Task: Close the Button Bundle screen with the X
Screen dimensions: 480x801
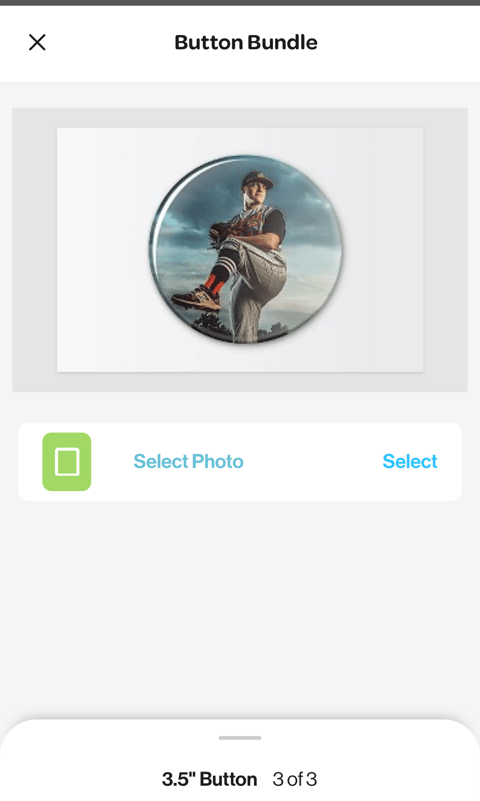Action: point(37,42)
